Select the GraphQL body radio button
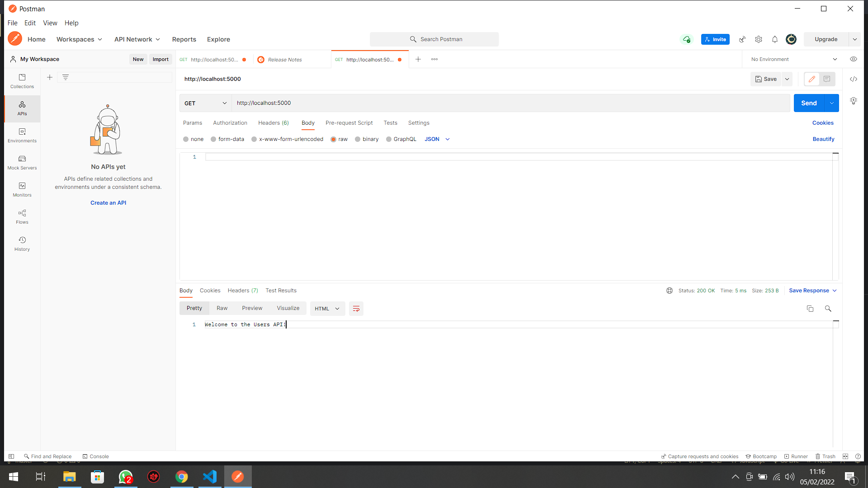Viewport: 868px width, 488px height. click(x=389, y=139)
